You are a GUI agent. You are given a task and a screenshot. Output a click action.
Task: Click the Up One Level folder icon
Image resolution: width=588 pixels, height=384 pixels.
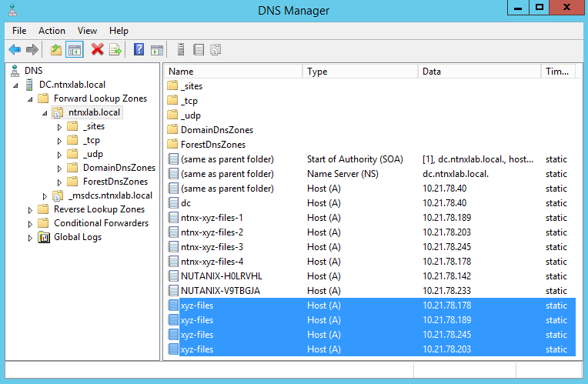[x=56, y=49]
